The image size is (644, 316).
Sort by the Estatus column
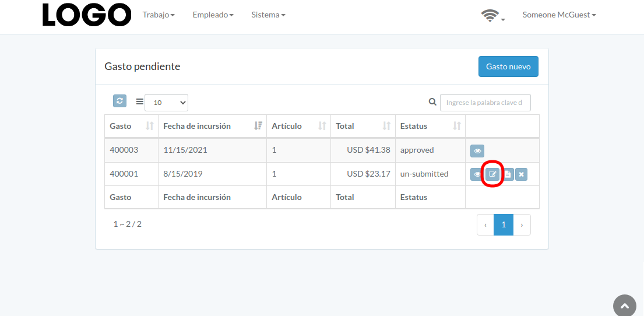point(430,126)
